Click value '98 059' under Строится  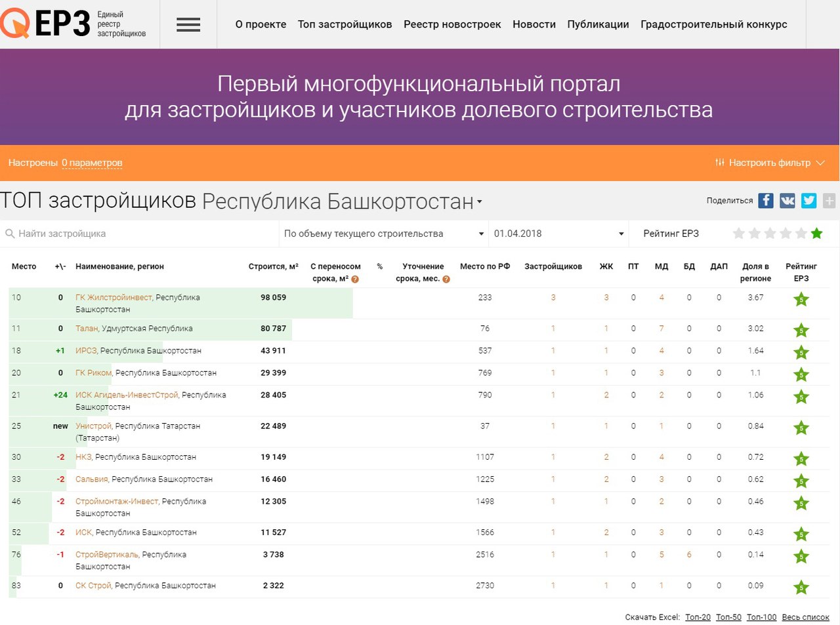tap(274, 298)
